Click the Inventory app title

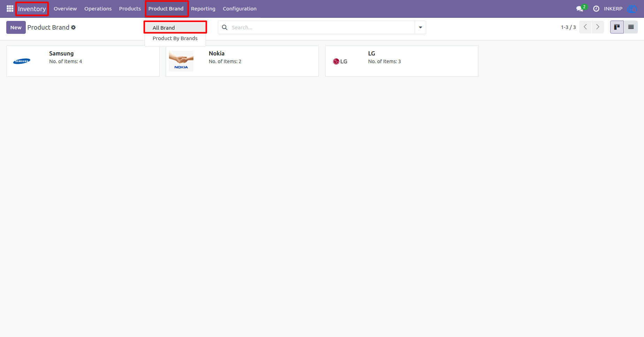click(32, 9)
